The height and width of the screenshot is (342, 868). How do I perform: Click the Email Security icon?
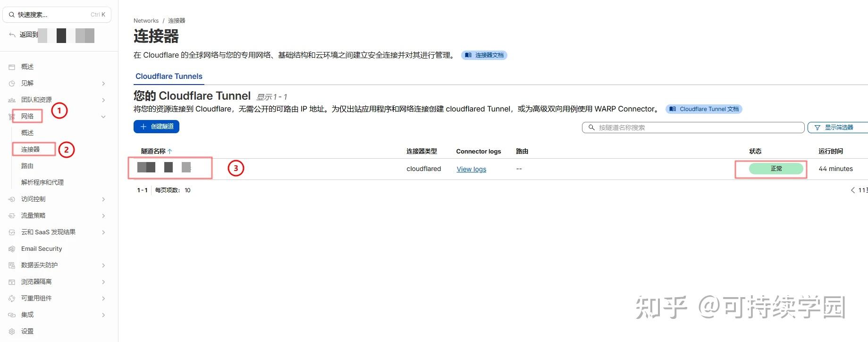click(12, 249)
